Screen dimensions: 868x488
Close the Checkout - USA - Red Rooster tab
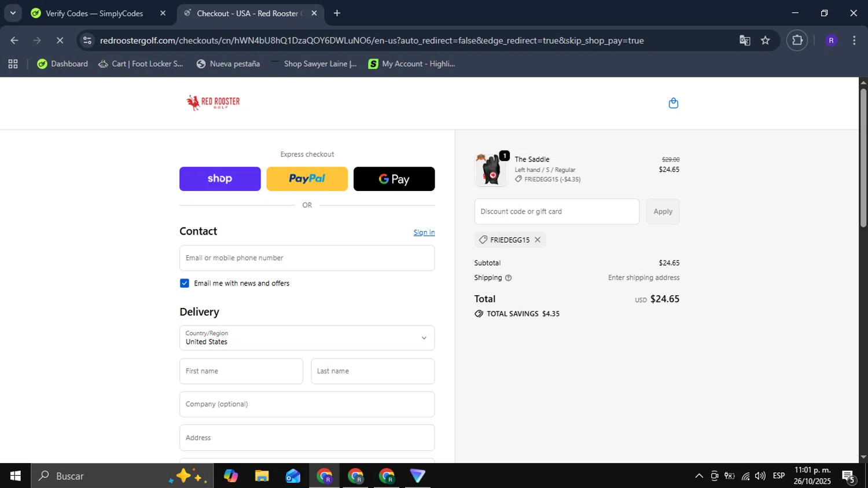coord(314,13)
